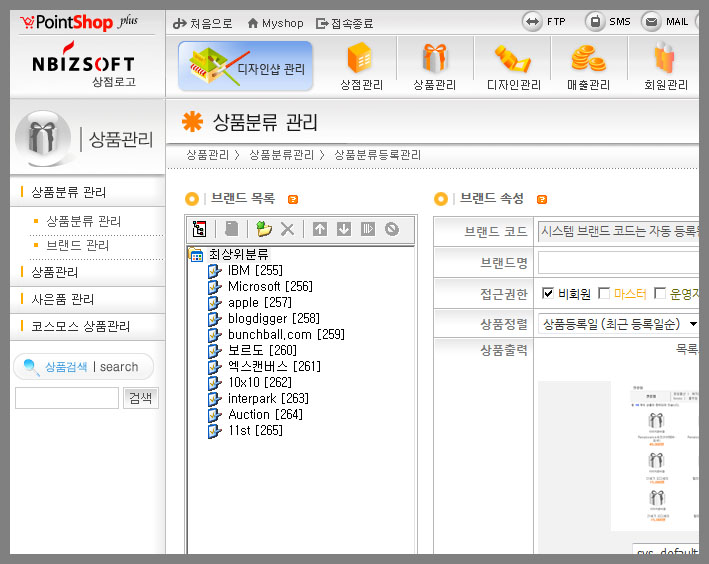Click the 브랜드명 text input field
The height and width of the screenshot is (564, 709).
coord(618,262)
